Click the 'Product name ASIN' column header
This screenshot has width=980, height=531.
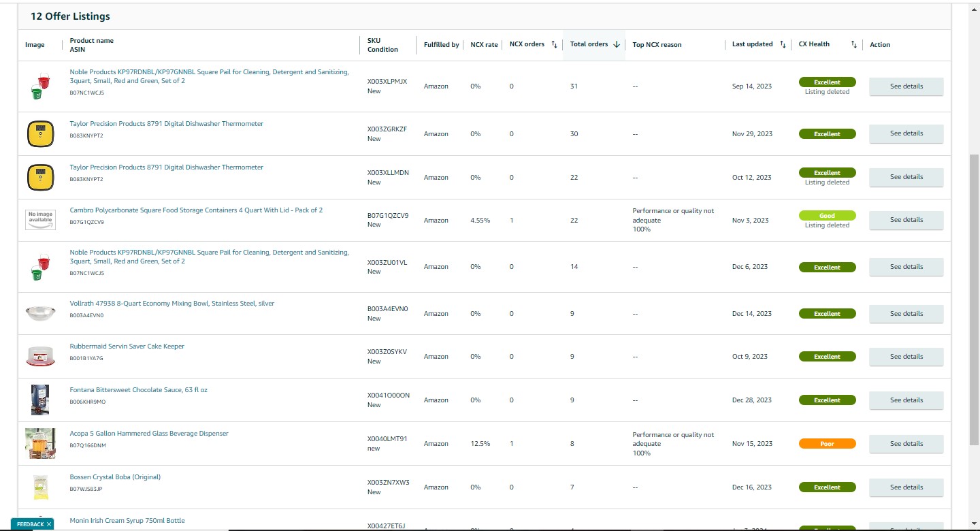click(x=92, y=45)
